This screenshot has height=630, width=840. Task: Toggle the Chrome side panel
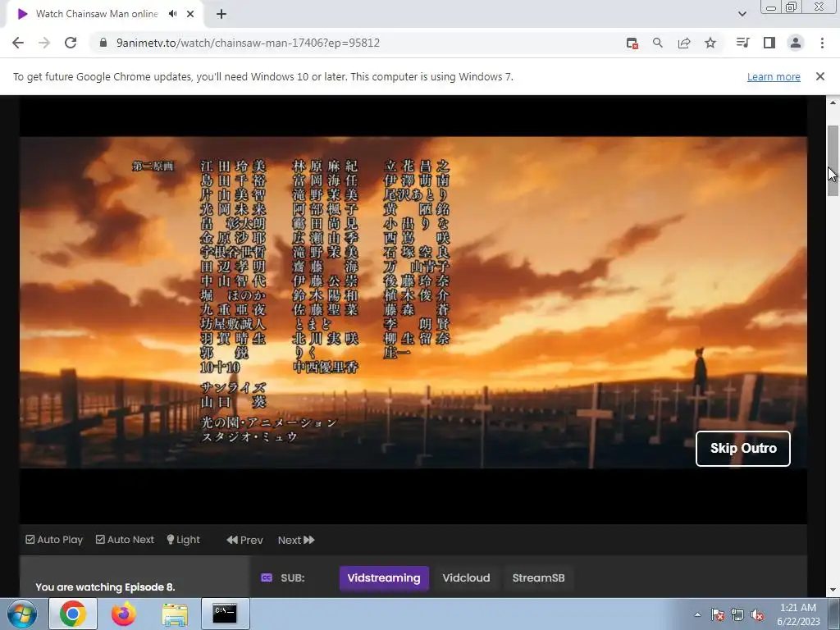[769, 43]
